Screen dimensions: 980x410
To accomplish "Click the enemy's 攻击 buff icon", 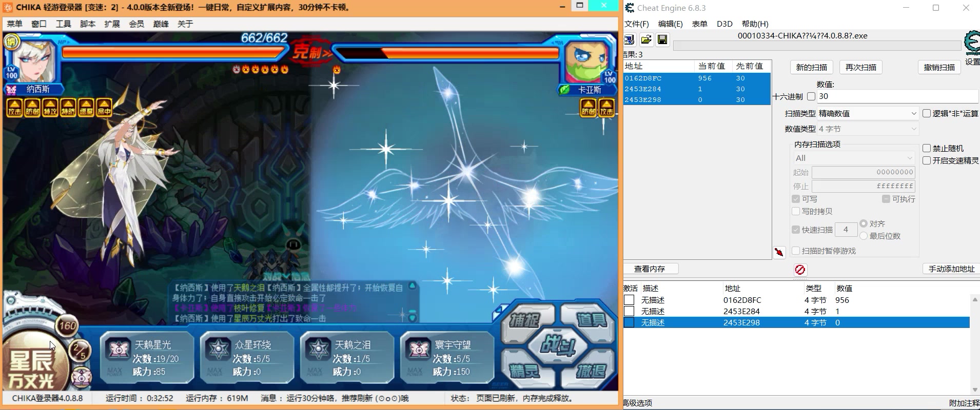I will (606, 107).
